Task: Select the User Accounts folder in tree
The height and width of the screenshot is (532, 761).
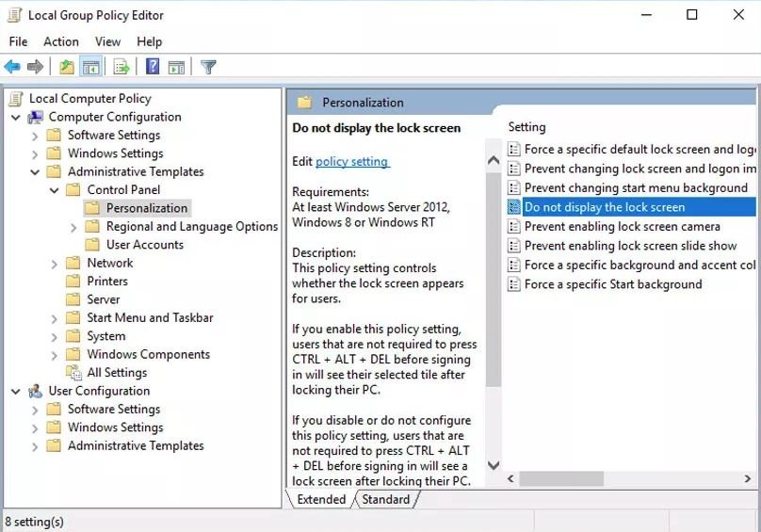Action: click(x=144, y=245)
